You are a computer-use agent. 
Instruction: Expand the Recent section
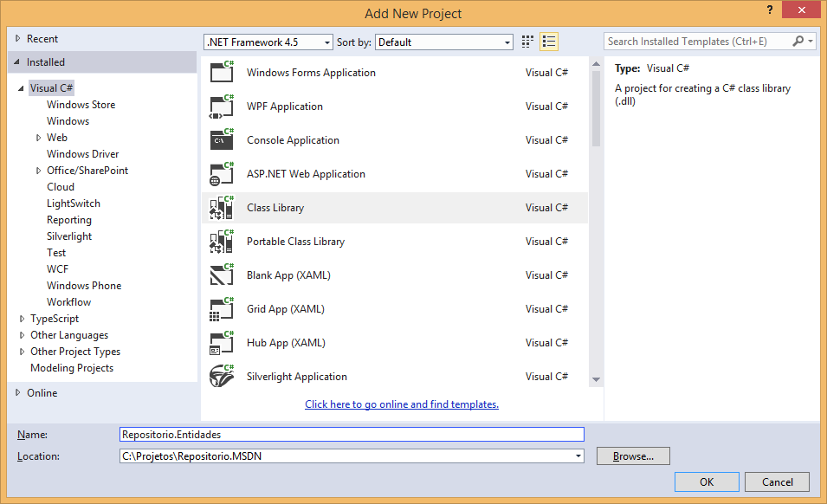point(17,38)
